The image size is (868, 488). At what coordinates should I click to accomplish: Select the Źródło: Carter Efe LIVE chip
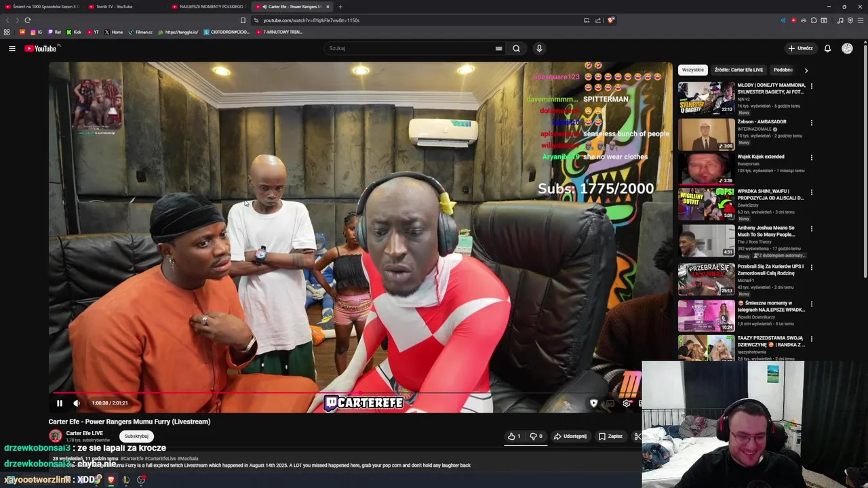(738, 70)
